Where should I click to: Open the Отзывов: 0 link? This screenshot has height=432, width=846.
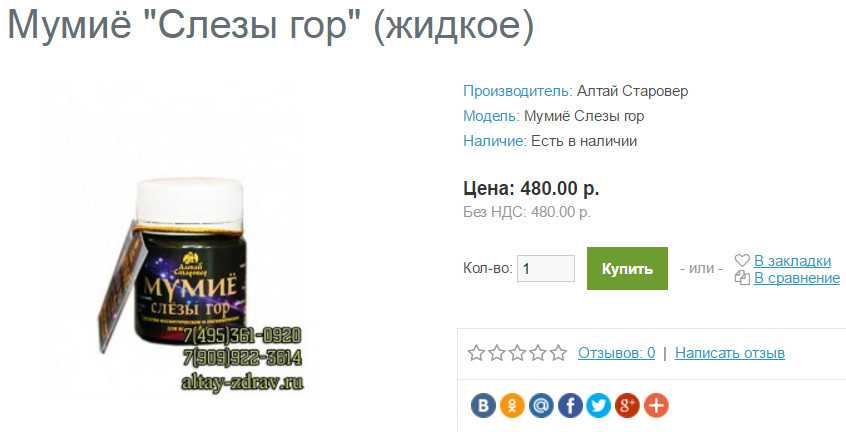[x=616, y=353]
